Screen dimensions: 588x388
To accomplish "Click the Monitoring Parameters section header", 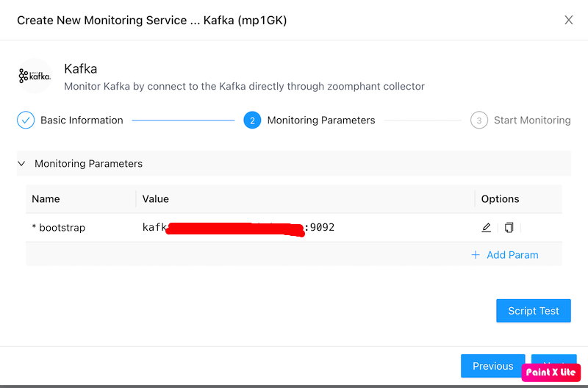I will (x=88, y=164).
